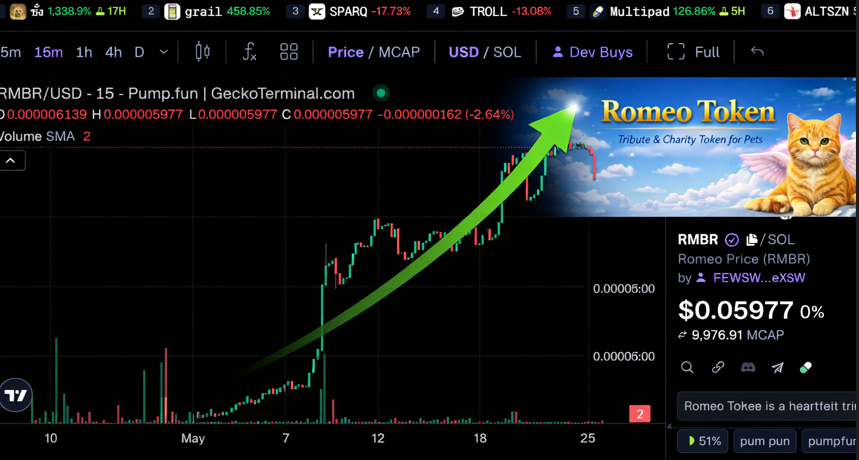This screenshot has width=859, height=460.
Task: Click the Romeo Tokee description text
Action: pyautogui.click(x=768, y=406)
